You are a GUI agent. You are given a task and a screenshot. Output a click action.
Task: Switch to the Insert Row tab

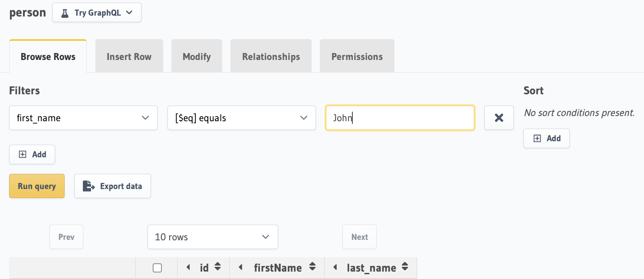coord(129,56)
